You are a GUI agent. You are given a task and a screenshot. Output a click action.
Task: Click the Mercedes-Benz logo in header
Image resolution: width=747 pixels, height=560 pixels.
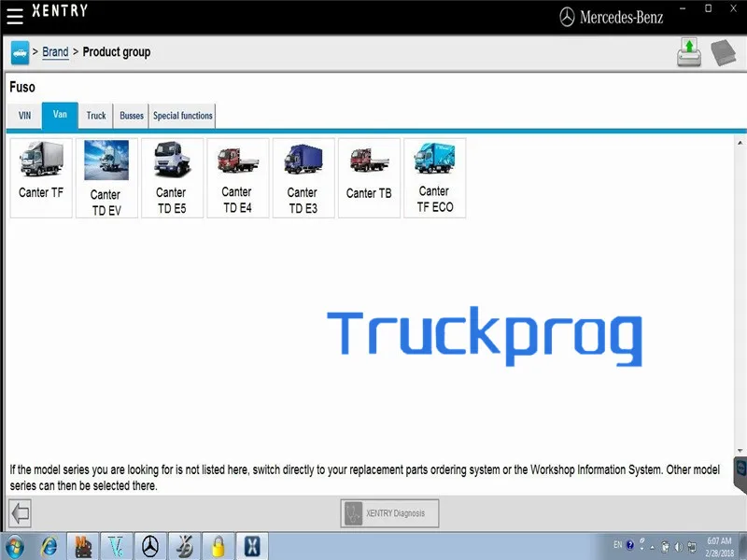(x=612, y=17)
